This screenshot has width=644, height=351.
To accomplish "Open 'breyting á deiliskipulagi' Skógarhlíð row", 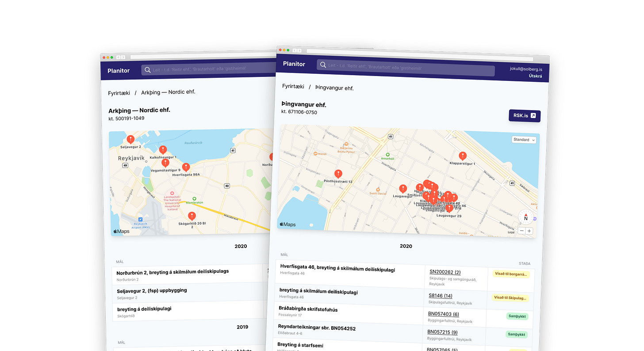I will (144, 309).
